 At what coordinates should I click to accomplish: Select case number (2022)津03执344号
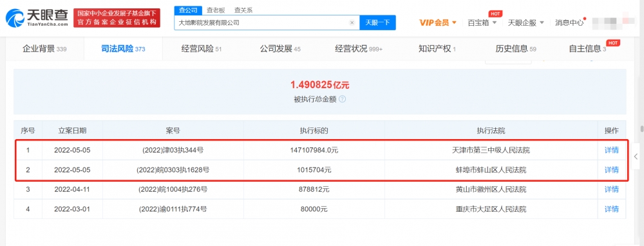[173, 150]
